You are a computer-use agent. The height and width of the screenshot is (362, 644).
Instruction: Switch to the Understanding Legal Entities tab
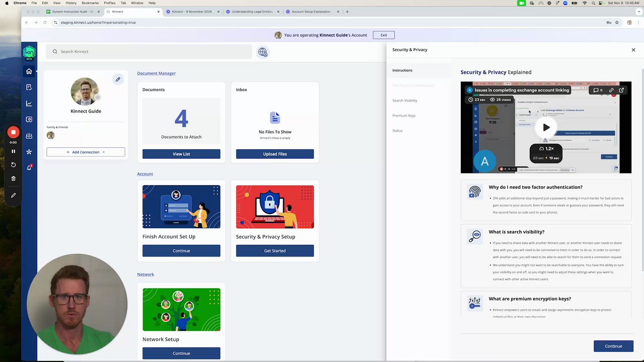coord(252,12)
